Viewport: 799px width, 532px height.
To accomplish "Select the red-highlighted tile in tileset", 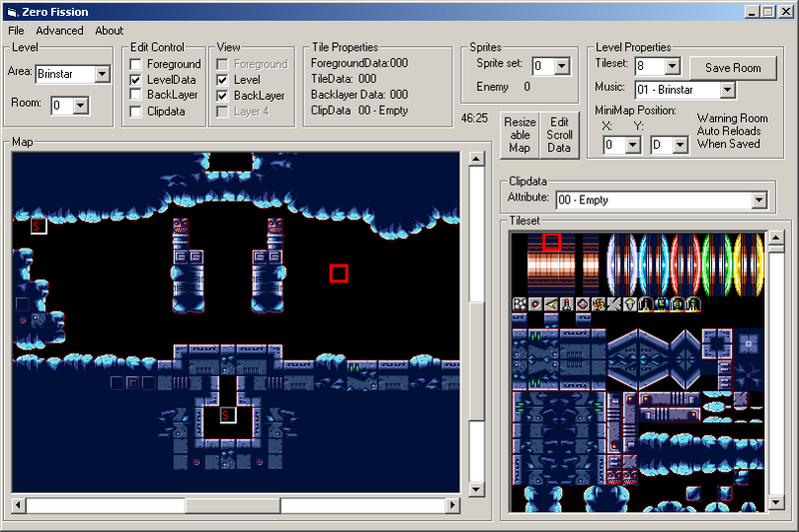I will (551, 243).
